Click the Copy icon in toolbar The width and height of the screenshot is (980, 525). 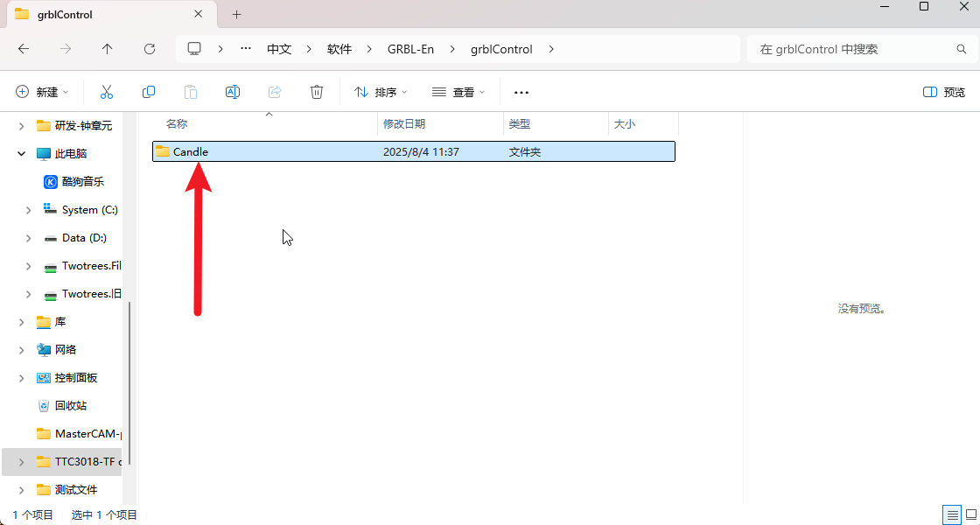149,92
